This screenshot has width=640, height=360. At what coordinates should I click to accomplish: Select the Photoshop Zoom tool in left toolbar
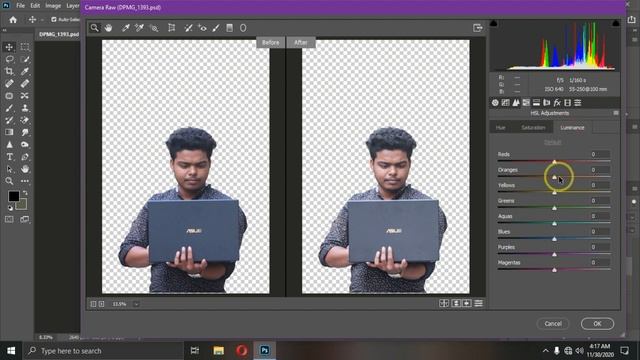pyautogui.click(x=9, y=181)
